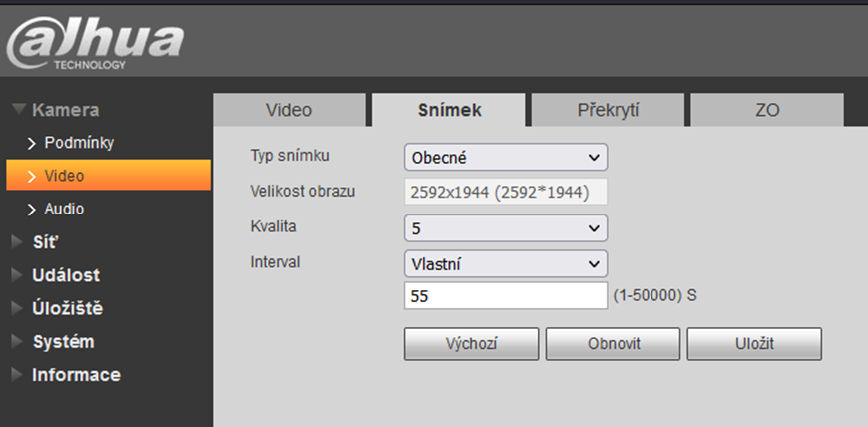Expand the Úložiště menu section
868x427 pixels.
pos(66,308)
